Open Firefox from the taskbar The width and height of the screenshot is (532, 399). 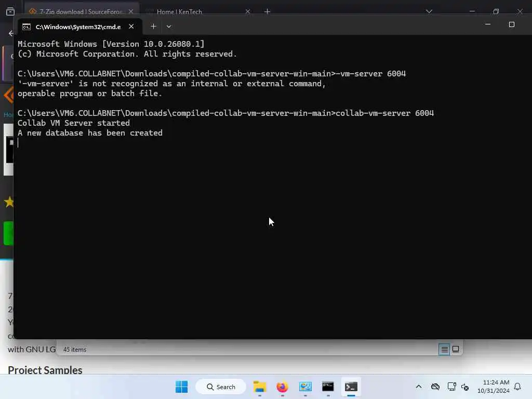[x=282, y=387]
